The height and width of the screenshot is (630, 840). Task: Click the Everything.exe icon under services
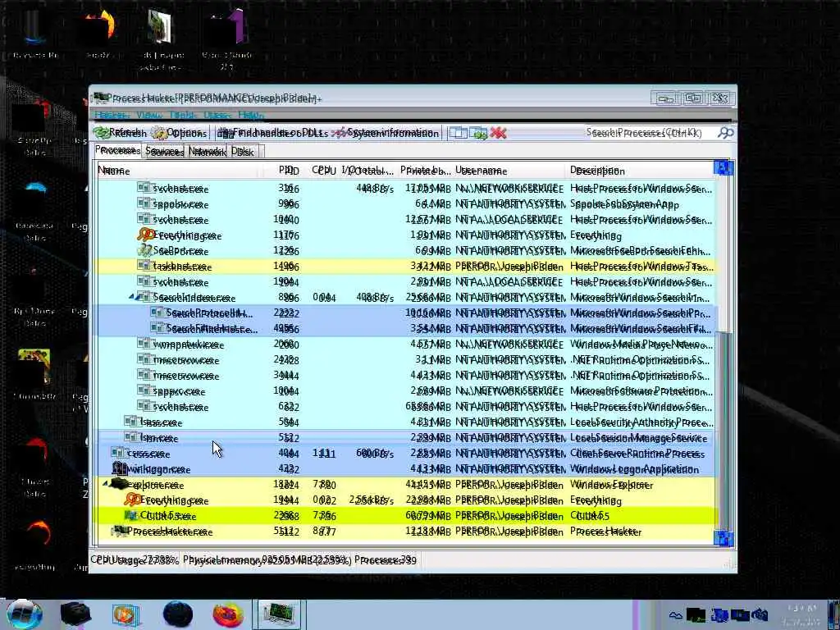pos(144,235)
